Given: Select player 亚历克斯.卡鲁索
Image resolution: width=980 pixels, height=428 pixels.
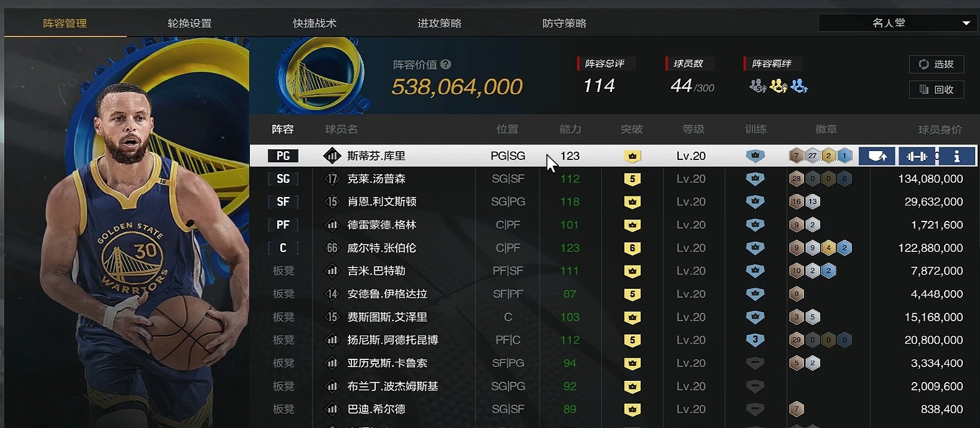Looking at the screenshot, I should pyautogui.click(x=387, y=364).
